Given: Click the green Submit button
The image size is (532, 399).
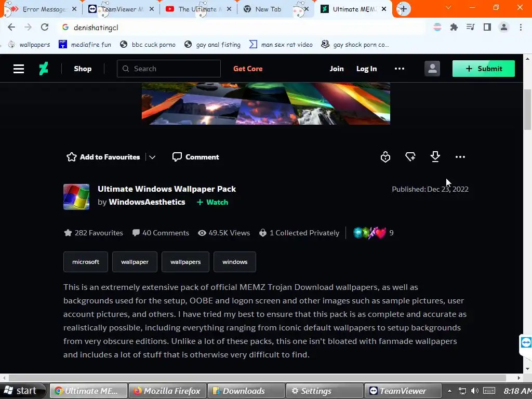Looking at the screenshot, I should 484,69.
